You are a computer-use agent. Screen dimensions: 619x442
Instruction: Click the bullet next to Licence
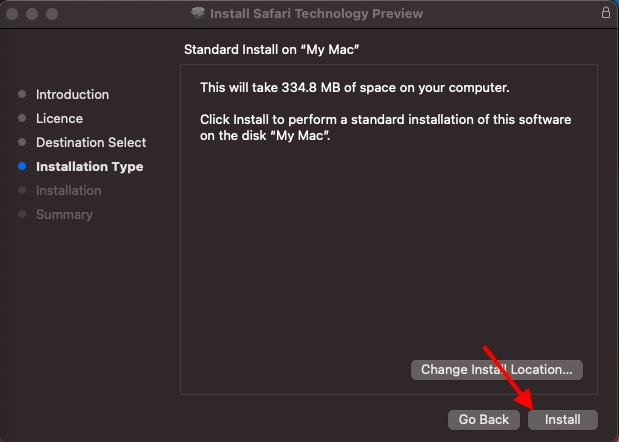coord(22,118)
